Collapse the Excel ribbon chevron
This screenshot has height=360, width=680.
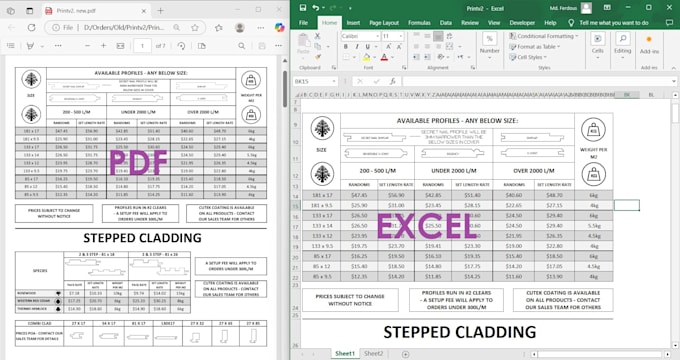pyautogui.click(x=673, y=68)
